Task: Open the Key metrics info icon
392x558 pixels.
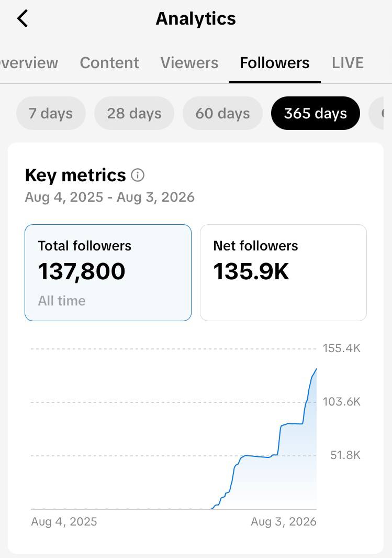Action: [138, 175]
